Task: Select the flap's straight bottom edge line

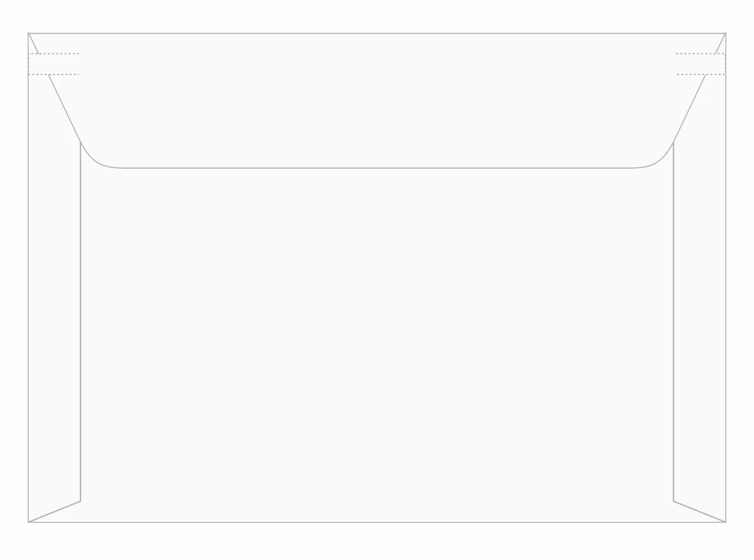Action: tap(377, 168)
